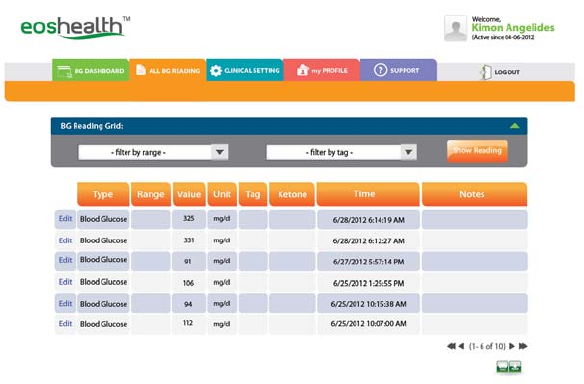Click the Notes cell of the 325 reading

[x=474, y=219]
